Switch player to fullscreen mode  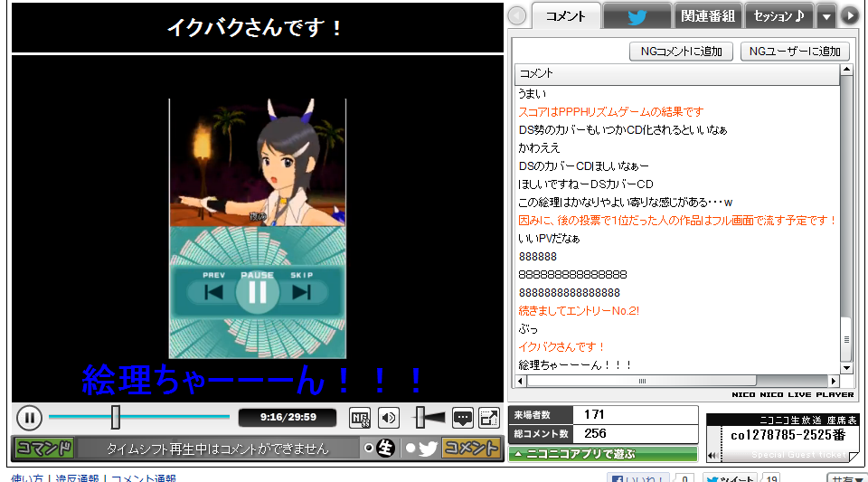pos(489,418)
